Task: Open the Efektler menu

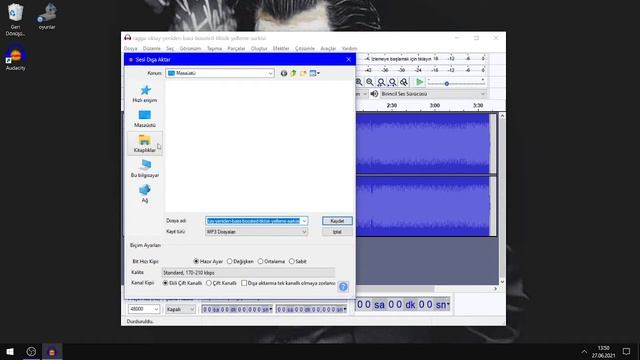Action: click(x=281, y=48)
